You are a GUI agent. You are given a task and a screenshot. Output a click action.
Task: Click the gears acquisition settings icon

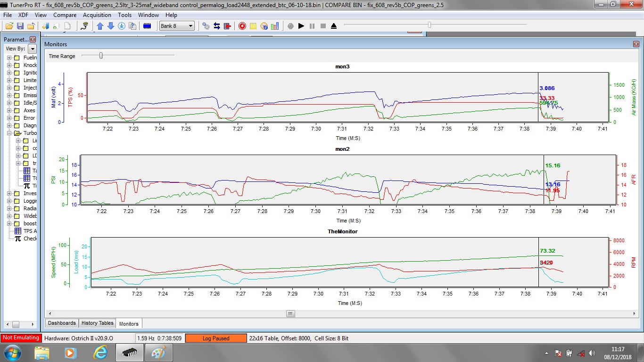pos(206,26)
